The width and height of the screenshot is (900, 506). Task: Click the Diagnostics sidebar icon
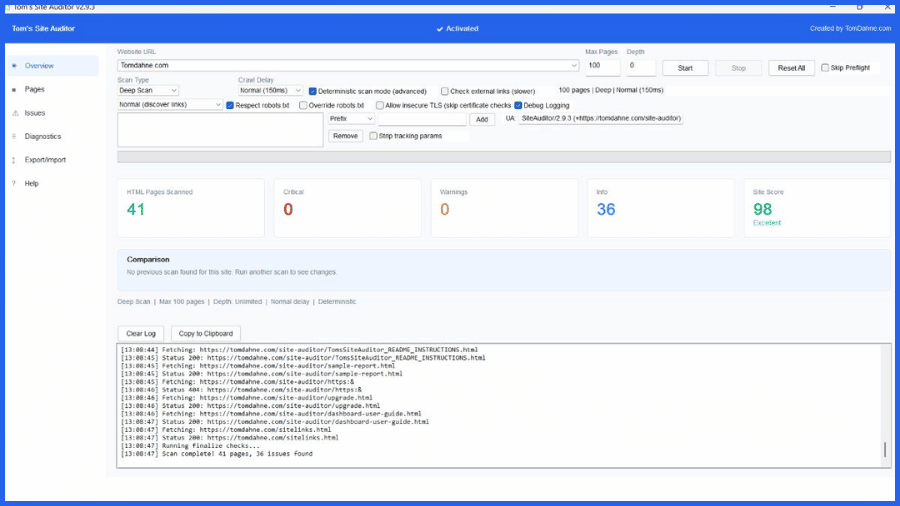click(14, 137)
